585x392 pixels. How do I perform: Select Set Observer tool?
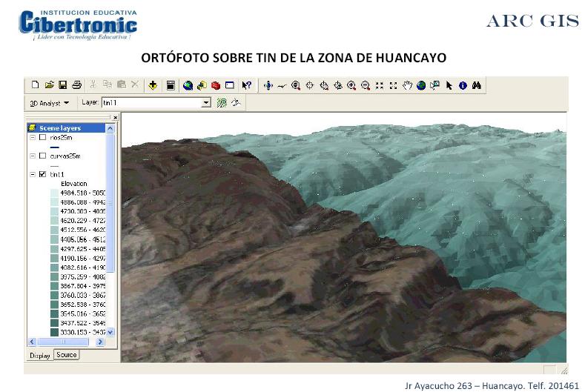337,85
